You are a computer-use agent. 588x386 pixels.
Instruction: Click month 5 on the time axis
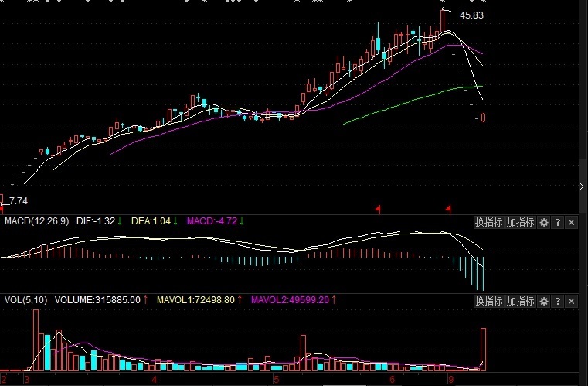point(276,381)
